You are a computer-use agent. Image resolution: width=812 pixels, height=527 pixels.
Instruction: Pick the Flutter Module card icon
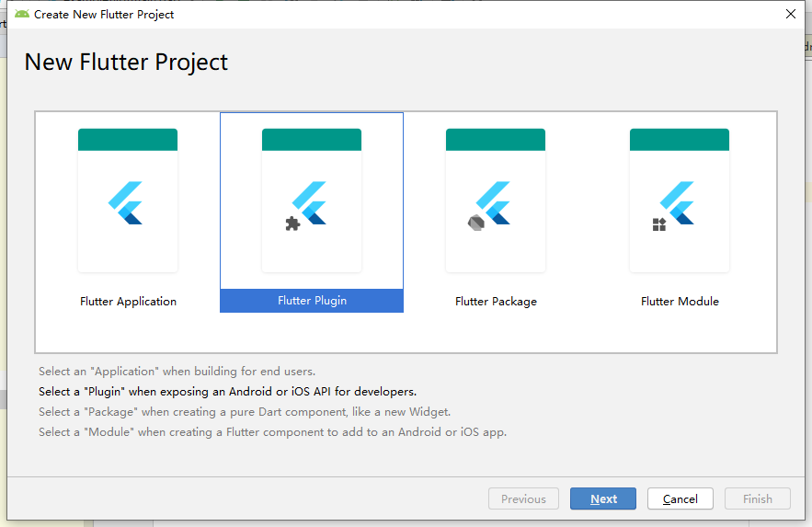tap(680, 200)
